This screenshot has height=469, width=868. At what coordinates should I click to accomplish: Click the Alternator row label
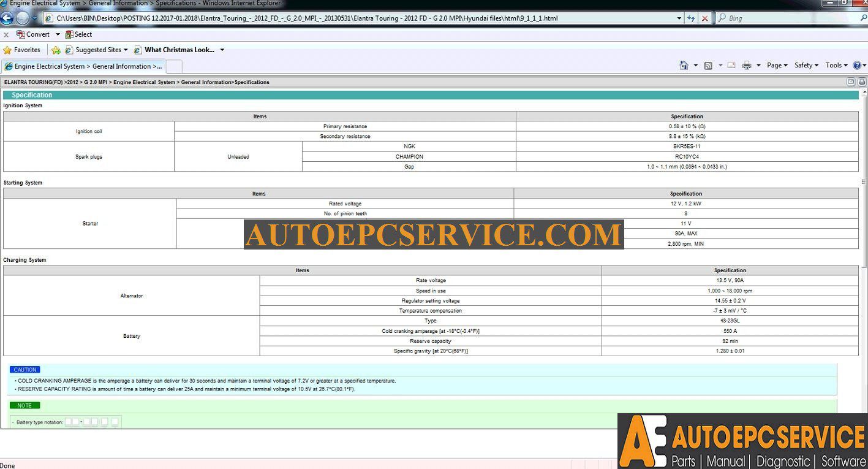coord(132,296)
